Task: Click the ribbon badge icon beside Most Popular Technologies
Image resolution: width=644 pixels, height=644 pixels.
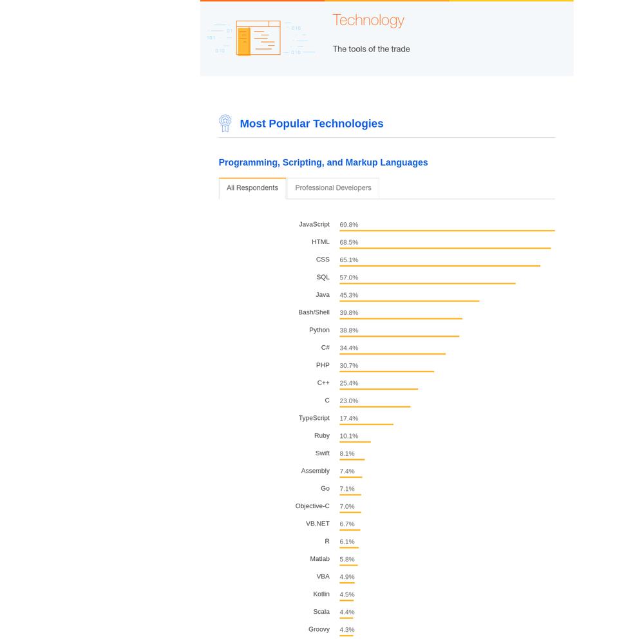Action: click(225, 123)
